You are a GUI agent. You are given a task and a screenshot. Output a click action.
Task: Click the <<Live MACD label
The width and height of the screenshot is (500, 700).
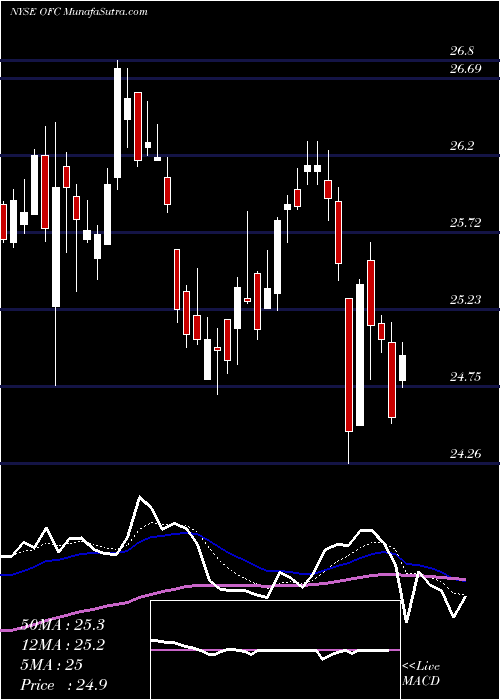[x=421, y=674]
